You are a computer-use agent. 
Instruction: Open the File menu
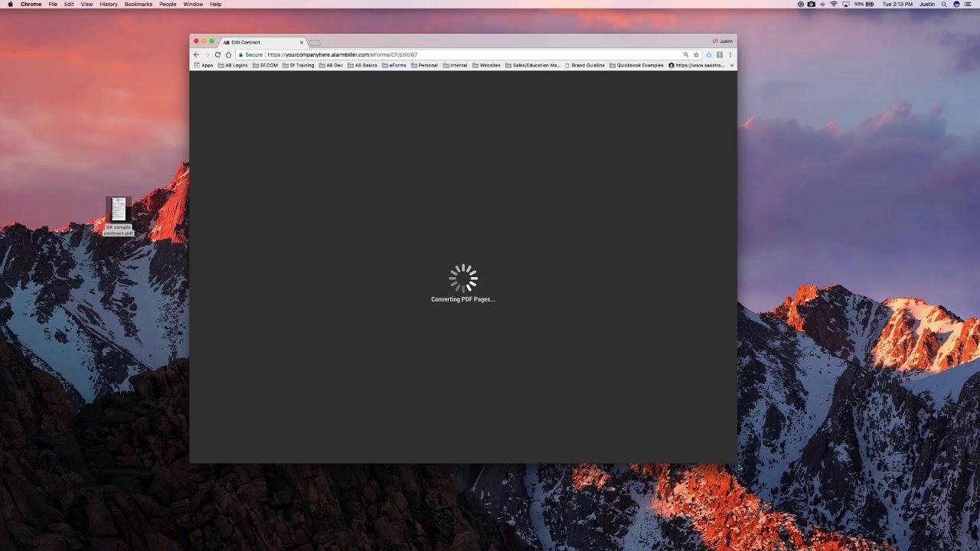point(53,4)
